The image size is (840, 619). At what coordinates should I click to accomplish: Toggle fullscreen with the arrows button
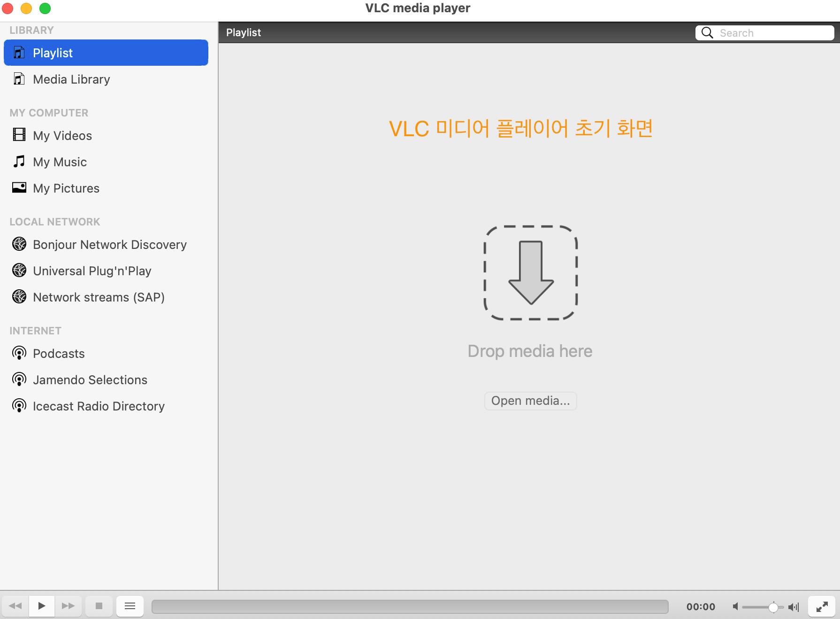[x=822, y=606]
